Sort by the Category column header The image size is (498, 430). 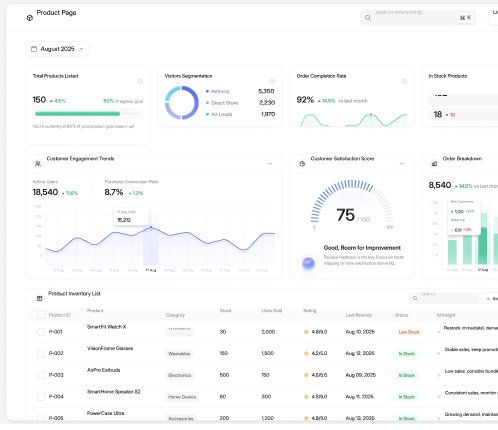tap(175, 315)
